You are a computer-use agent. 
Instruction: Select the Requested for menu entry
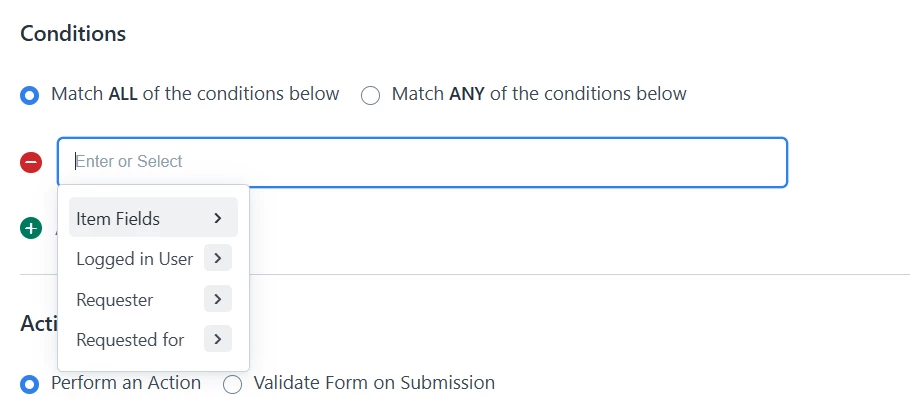(x=130, y=340)
